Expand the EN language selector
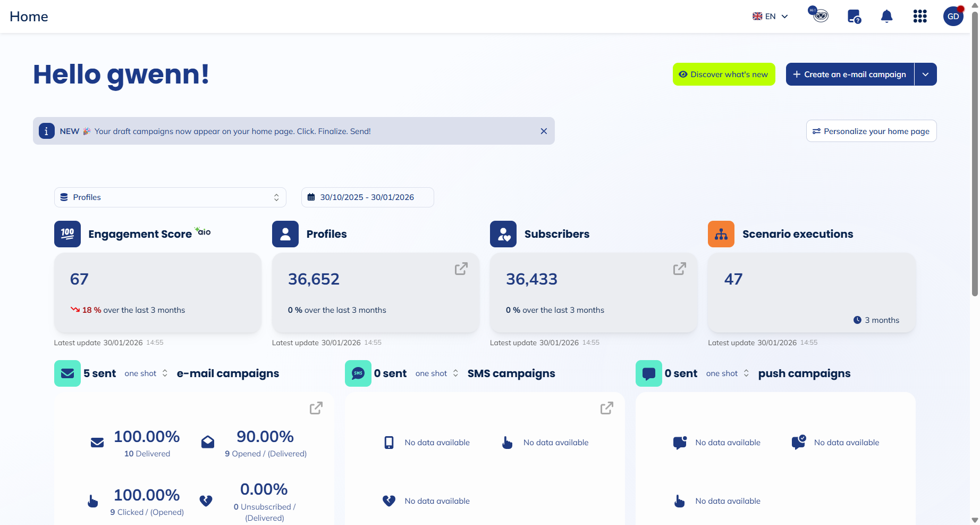Screen dimensions: 980x525 tap(770, 16)
